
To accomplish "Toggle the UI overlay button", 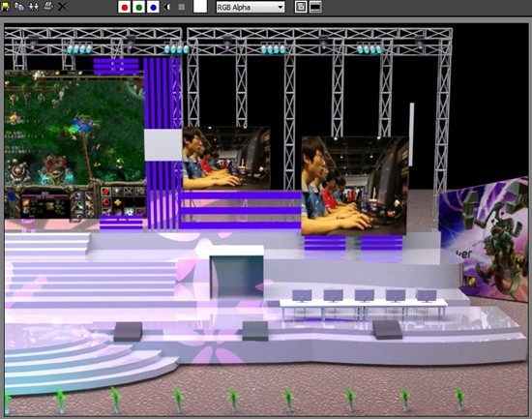I will click(x=301, y=7).
